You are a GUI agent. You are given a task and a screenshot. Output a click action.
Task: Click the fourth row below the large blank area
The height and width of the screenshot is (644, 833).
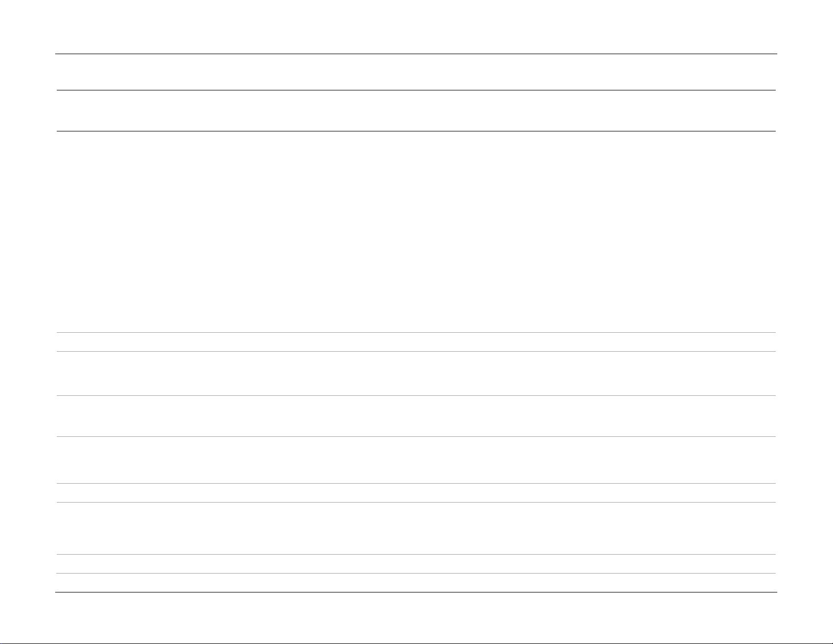[x=416, y=460]
